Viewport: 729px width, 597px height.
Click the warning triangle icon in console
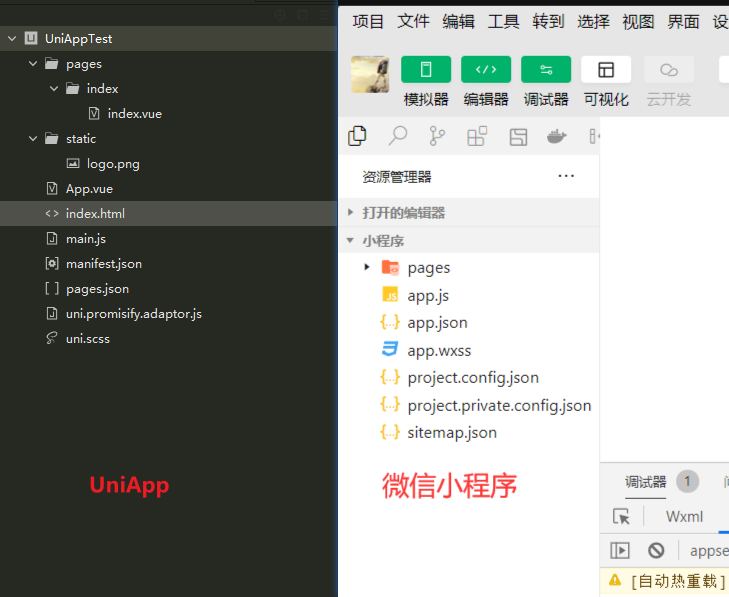pos(615,580)
